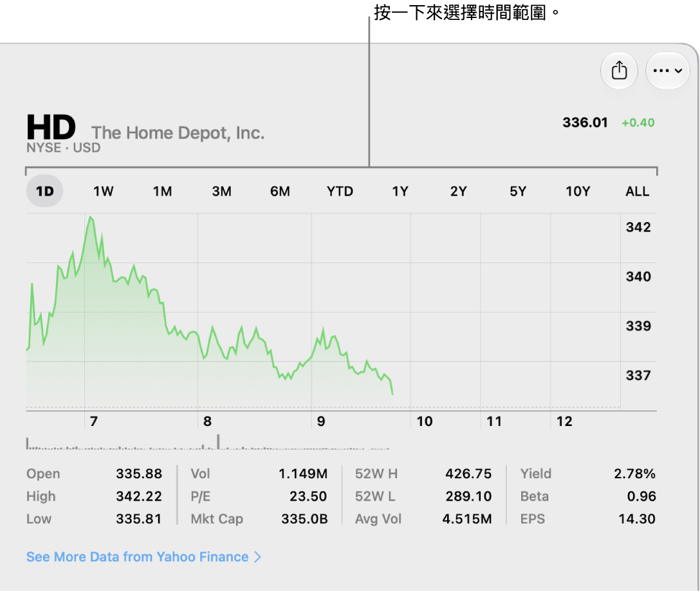Switch chart to 1W range
The height and width of the screenshot is (592, 700).
point(103,191)
